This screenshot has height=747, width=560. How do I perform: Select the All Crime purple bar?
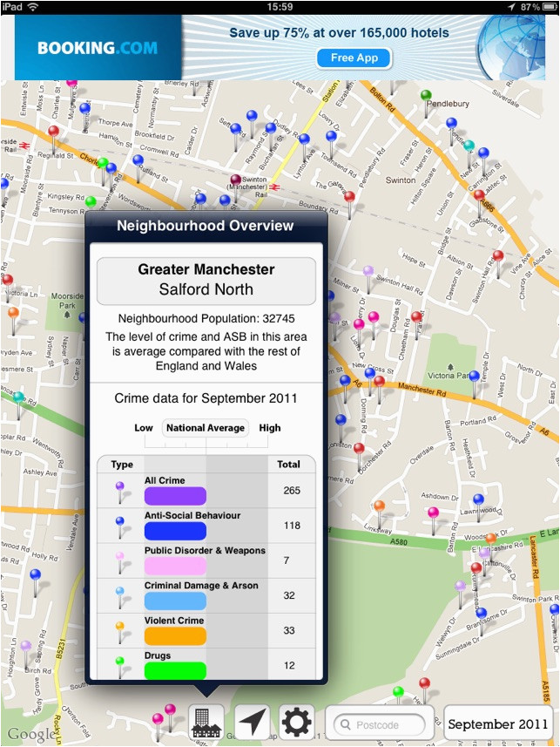pyautogui.click(x=175, y=496)
